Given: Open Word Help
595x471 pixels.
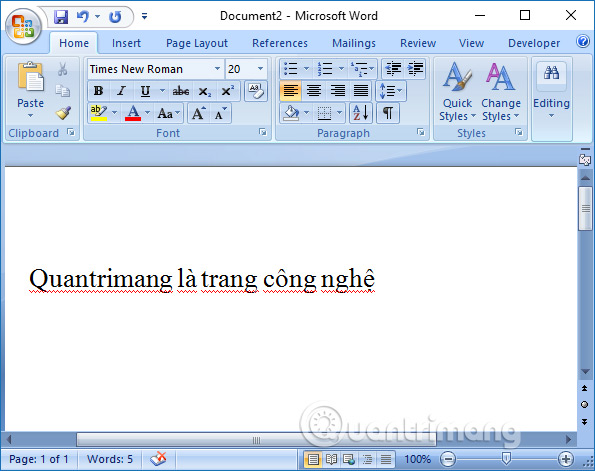Looking at the screenshot, I should [x=583, y=41].
